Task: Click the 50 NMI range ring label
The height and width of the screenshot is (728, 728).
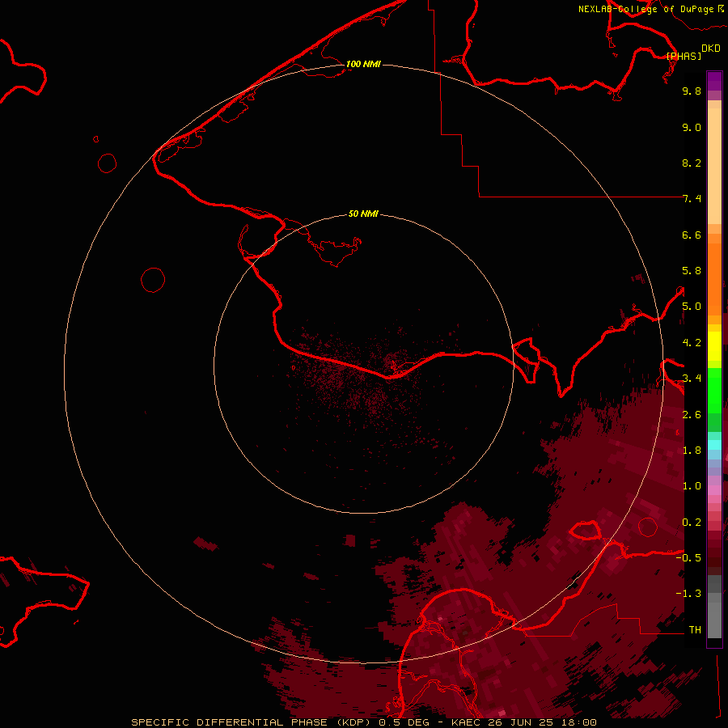Action: click(363, 214)
